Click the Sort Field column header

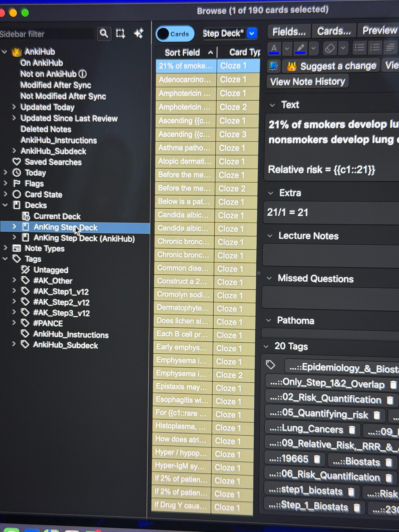click(x=186, y=52)
